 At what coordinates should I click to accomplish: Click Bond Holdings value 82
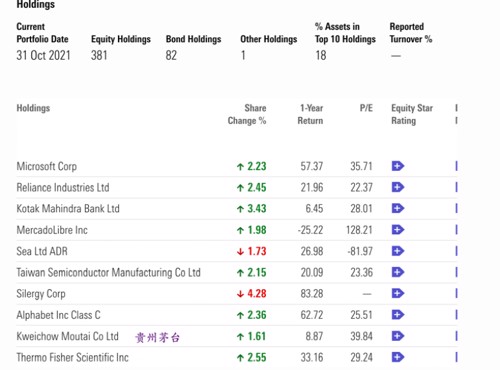tap(171, 55)
